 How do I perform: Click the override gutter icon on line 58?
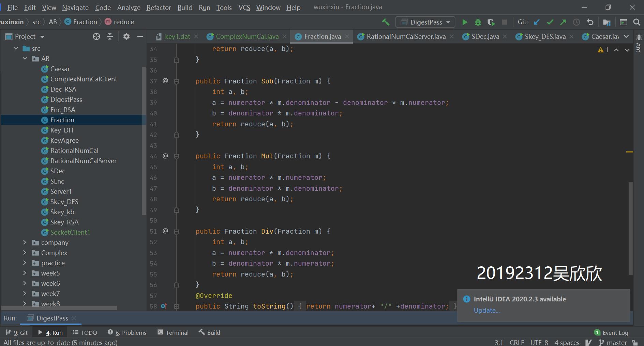(164, 306)
